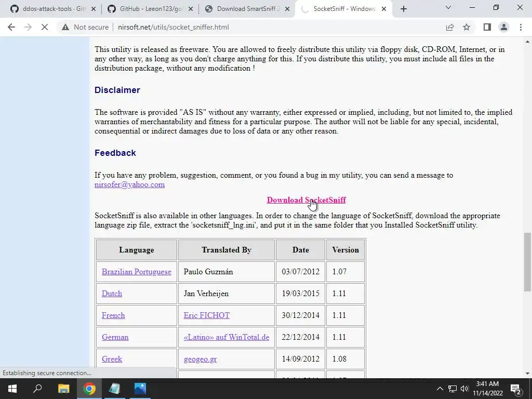Click the address bar URL
Viewport: 532px width, 399px height.
[x=174, y=27]
